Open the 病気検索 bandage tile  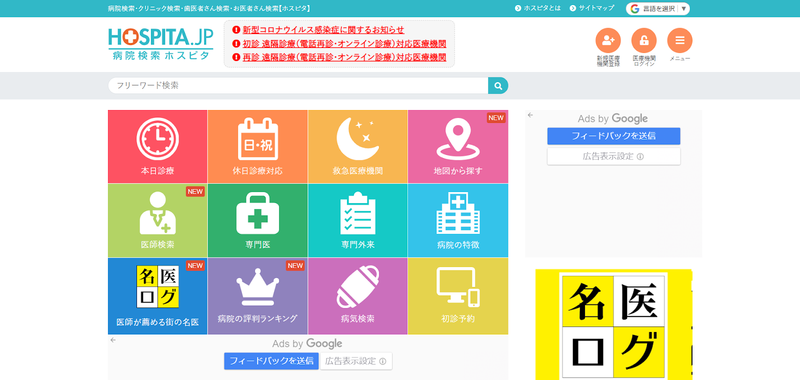coord(358,296)
